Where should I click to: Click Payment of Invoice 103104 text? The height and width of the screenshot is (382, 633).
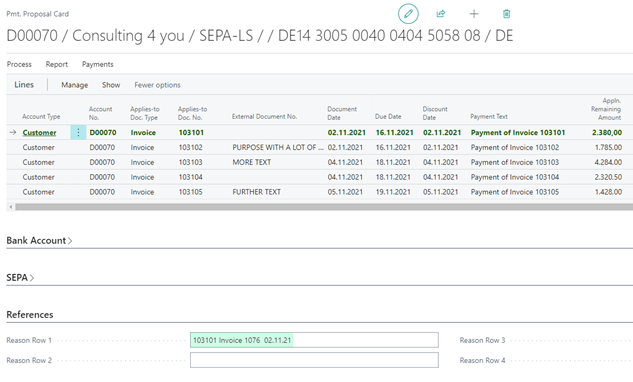[x=515, y=177]
